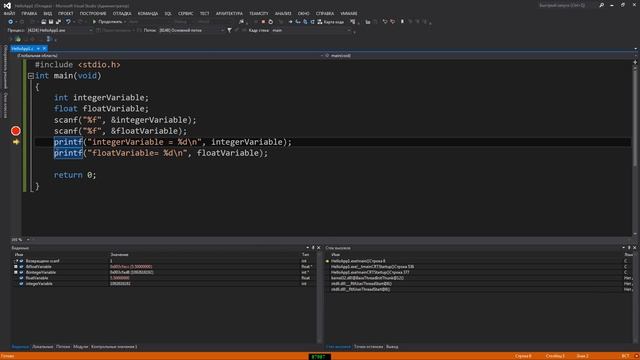Pin the Стек вызовов panel

(629, 248)
